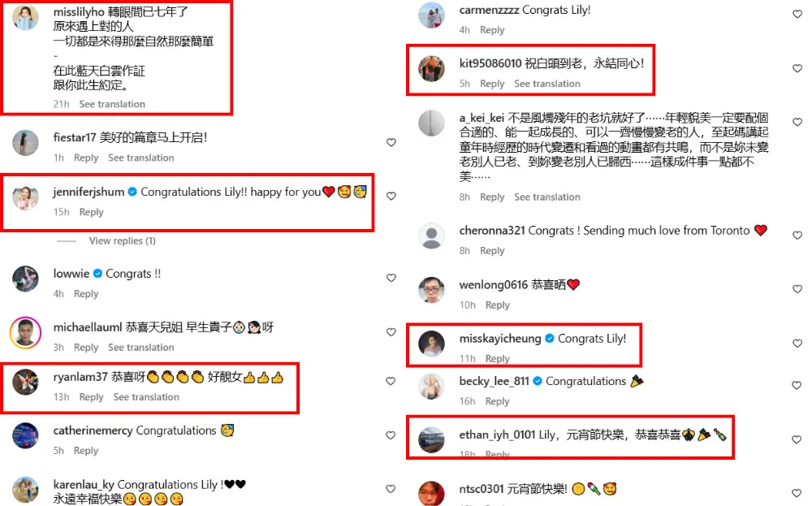812x506 pixels.
Task: Heart the kit95086010 comment
Action: 797,68
